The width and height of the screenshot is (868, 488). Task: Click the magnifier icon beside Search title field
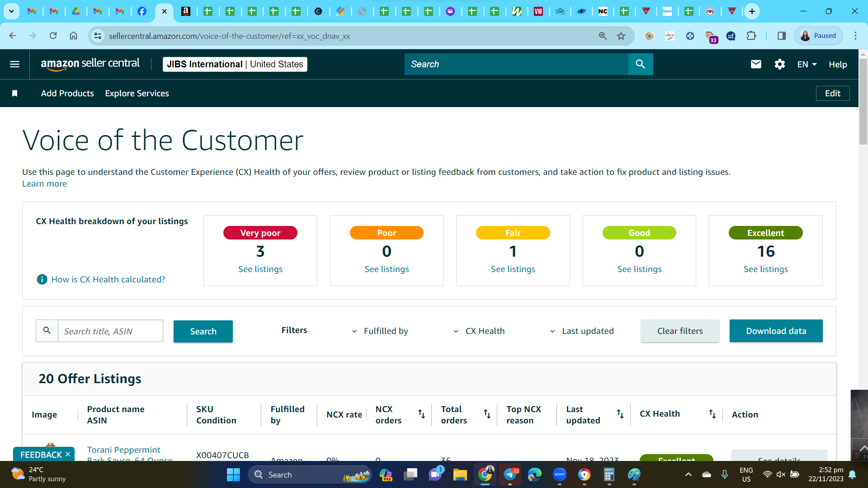coord(47,331)
